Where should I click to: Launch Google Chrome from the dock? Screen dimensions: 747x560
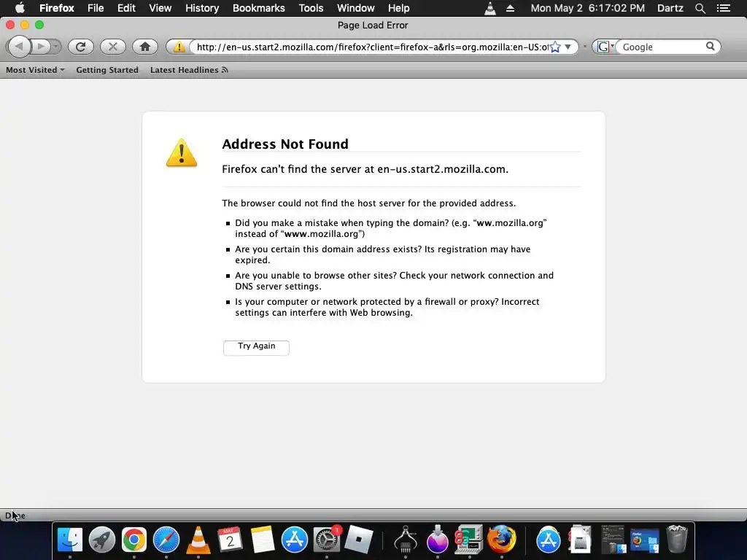(x=134, y=540)
